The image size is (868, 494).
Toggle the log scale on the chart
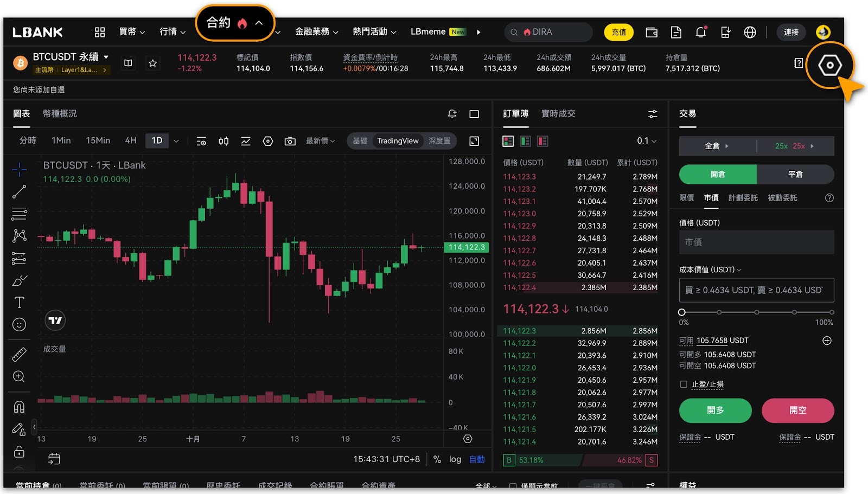coord(455,459)
